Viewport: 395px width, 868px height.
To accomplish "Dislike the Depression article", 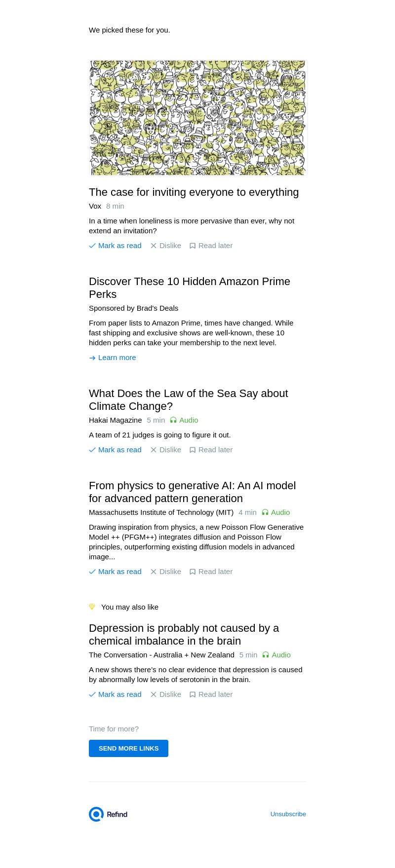I will pos(166,694).
